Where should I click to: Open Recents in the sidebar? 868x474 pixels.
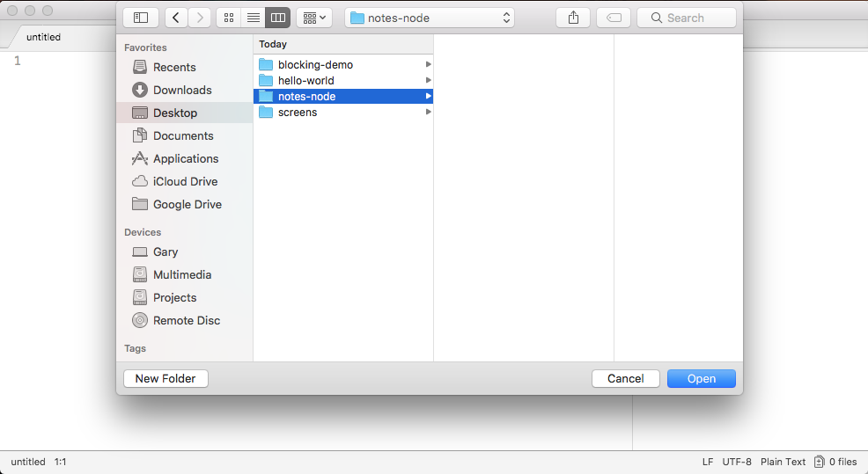tap(184, 67)
